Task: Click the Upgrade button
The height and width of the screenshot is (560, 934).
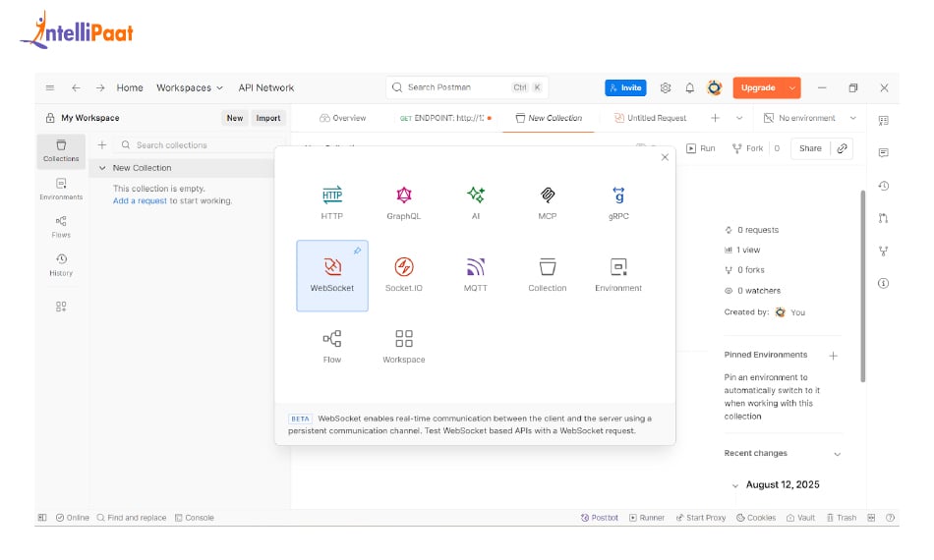Action: click(x=758, y=87)
